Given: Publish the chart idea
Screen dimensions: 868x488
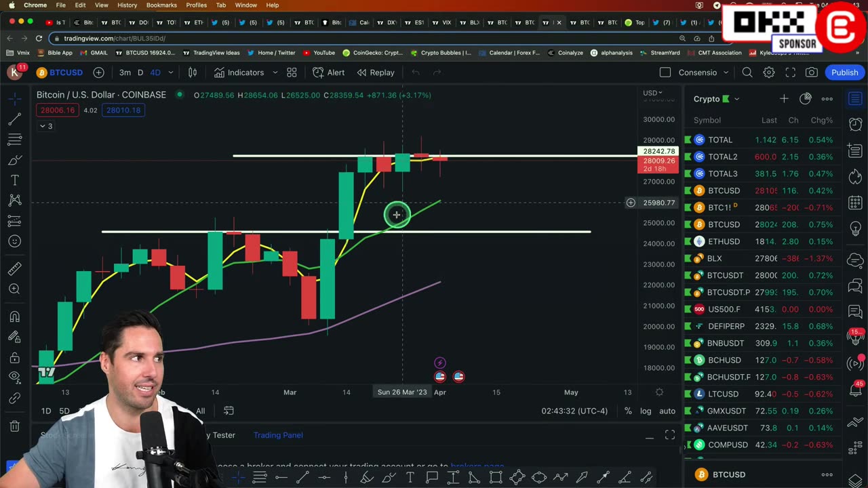Looking at the screenshot, I should tap(845, 73).
